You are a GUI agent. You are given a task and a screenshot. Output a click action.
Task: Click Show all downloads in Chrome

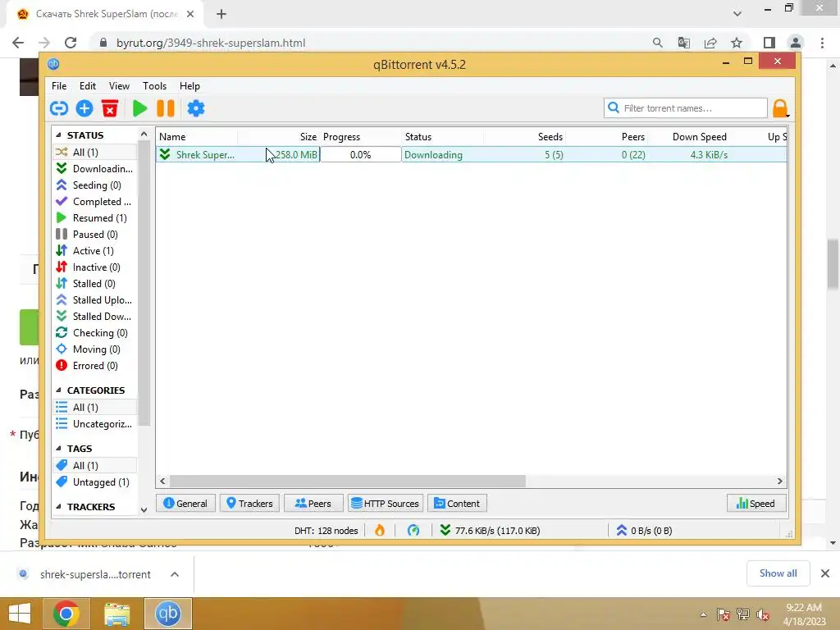[778, 573]
